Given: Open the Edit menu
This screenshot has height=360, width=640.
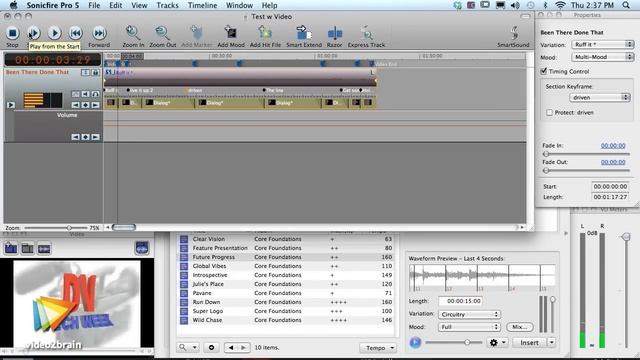Looking at the screenshot, I should [x=116, y=5].
